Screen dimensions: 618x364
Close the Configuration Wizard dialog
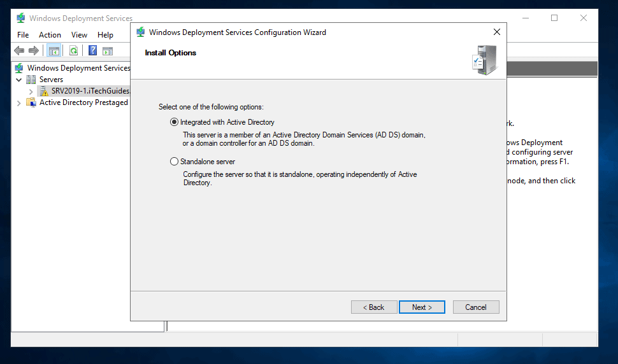(x=497, y=32)
